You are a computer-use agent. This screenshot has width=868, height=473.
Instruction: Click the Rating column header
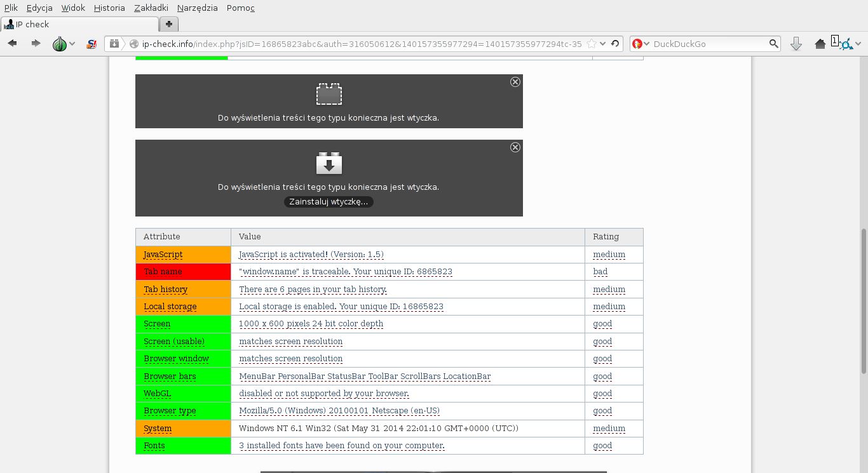[614, 237]
